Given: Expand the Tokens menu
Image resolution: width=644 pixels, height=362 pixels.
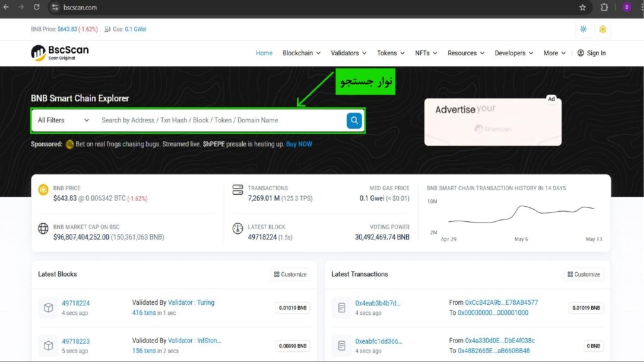Looking at the screenshot, I should (x=391, y=53).
